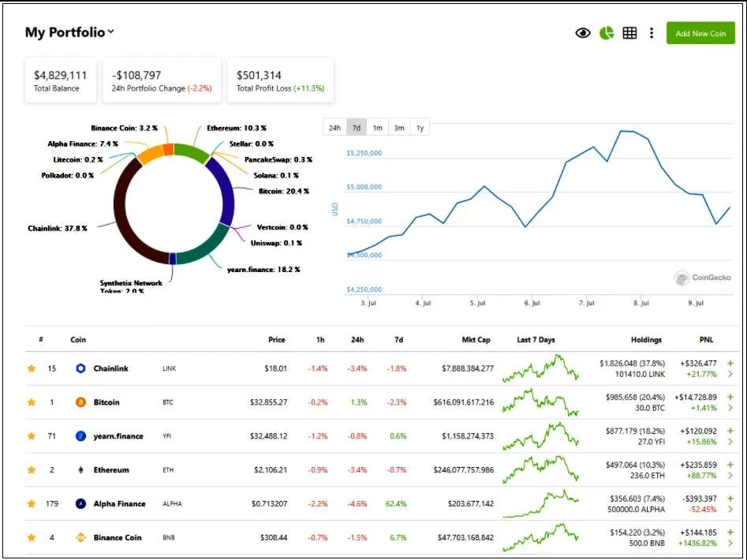Click the Alpha Finance 7-day sparkline chart

[540, 504]
